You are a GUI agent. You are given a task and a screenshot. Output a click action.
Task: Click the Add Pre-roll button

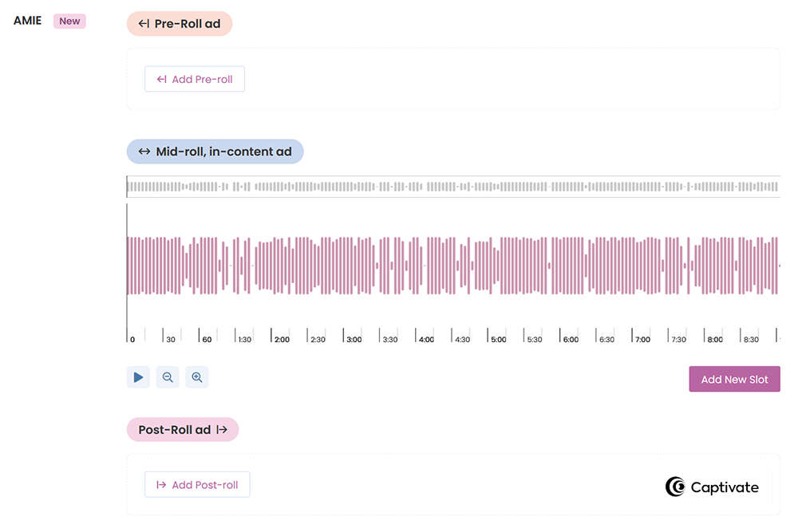pyautogui.click(x=194, y=79)
